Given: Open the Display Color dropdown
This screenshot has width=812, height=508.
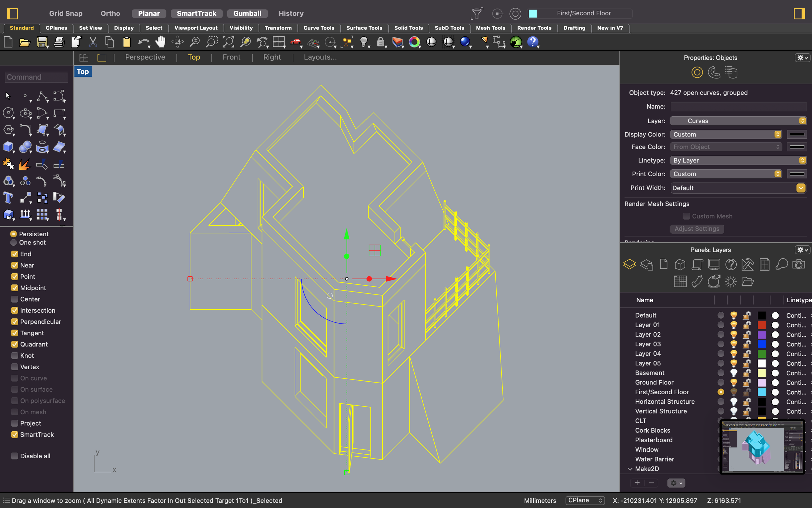Looking at the screenshot, I should click(726, 134).
